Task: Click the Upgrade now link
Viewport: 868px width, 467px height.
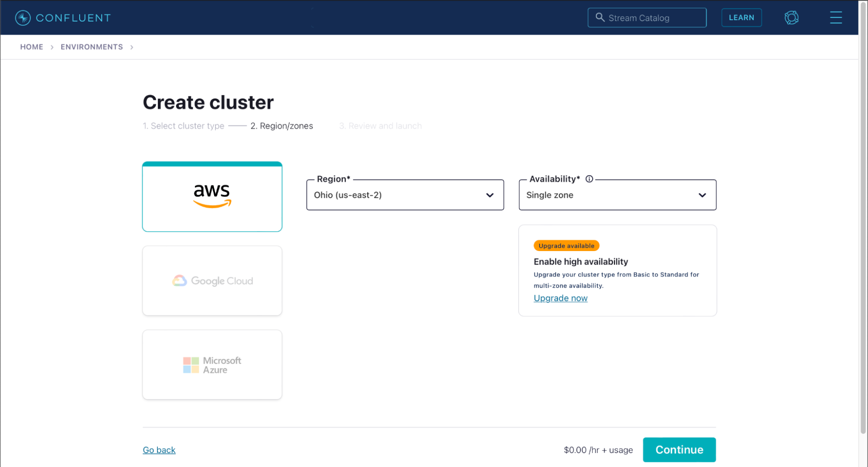Action: [x=560, y=298]
